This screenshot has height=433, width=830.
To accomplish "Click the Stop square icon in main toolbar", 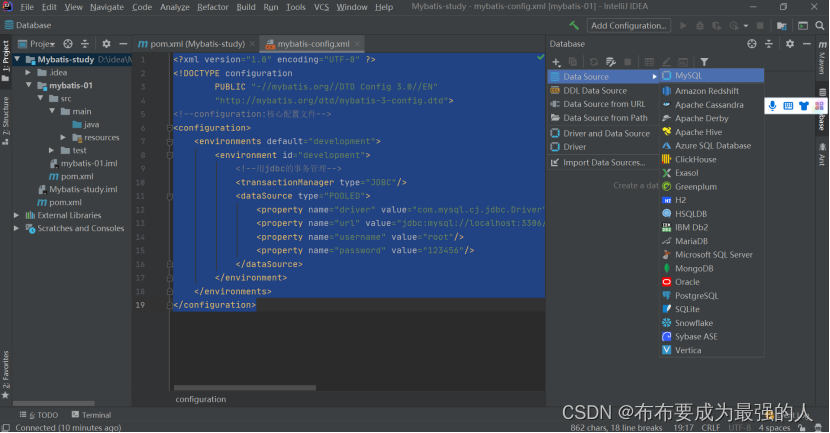I will [x=760, y=25].
